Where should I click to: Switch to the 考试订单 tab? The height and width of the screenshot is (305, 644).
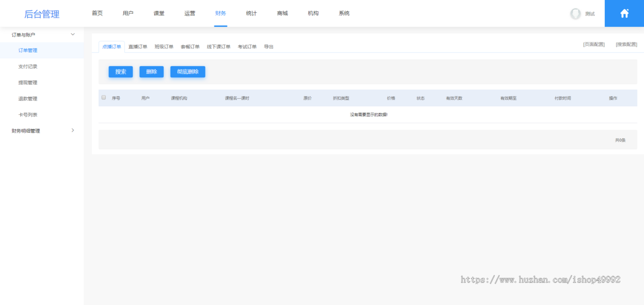[x=247, y=47]
